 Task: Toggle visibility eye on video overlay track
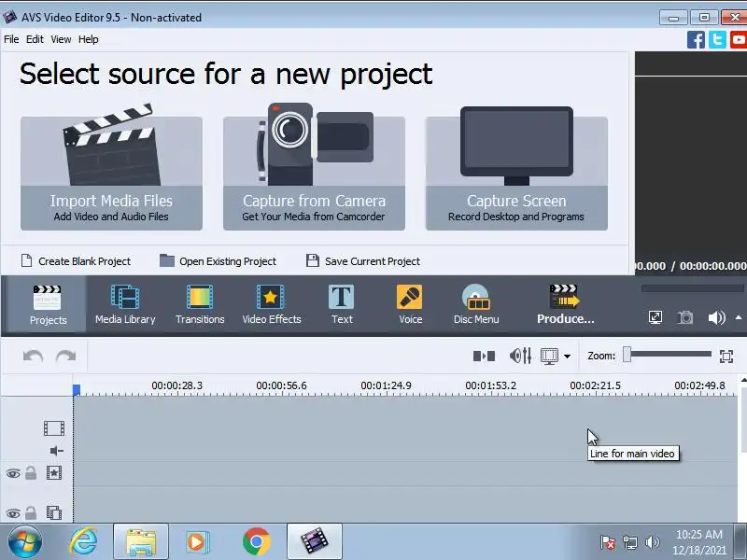click(13, 513)
